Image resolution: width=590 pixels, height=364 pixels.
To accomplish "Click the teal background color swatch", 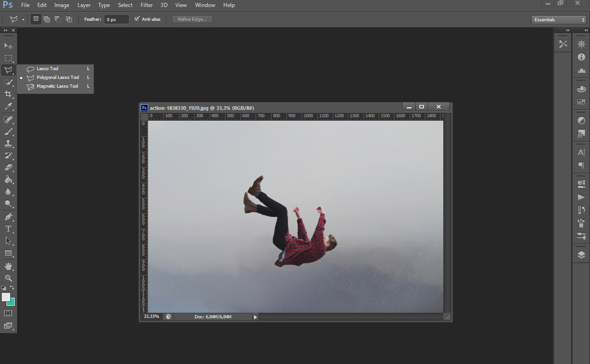I will click(12, 303).
